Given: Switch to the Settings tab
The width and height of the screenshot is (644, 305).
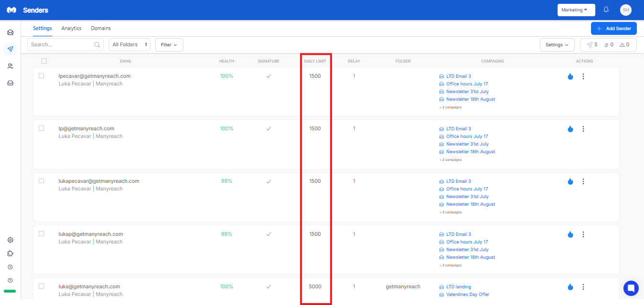Looking at the screenshot, I should 42,28.
